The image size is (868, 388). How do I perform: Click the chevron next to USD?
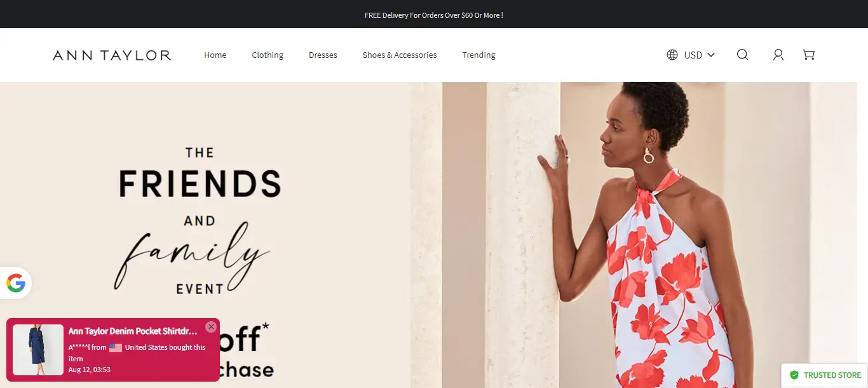pyautogui.click(x=711, y=55)
